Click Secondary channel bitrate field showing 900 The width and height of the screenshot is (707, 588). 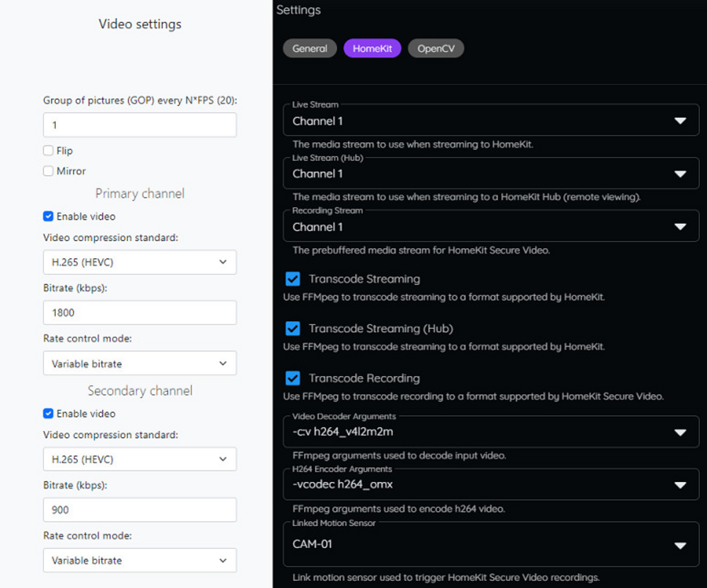point(140,510)
